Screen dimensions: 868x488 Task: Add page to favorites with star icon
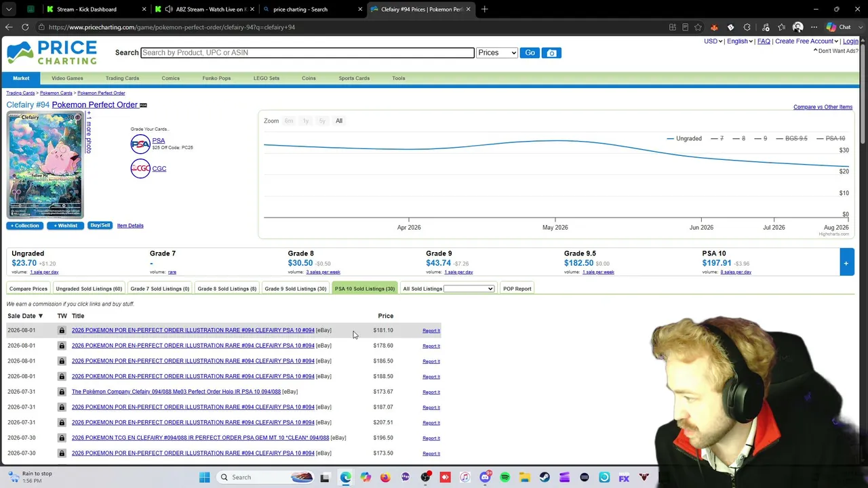pyautogui.click(x=698, y=27)
